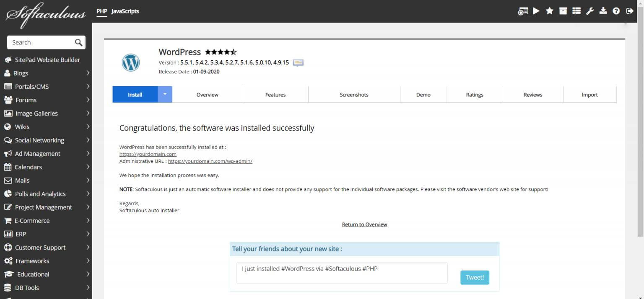Click the Tweet! button
The height and width of the screenshot is (299, 644).
[475, 277]
